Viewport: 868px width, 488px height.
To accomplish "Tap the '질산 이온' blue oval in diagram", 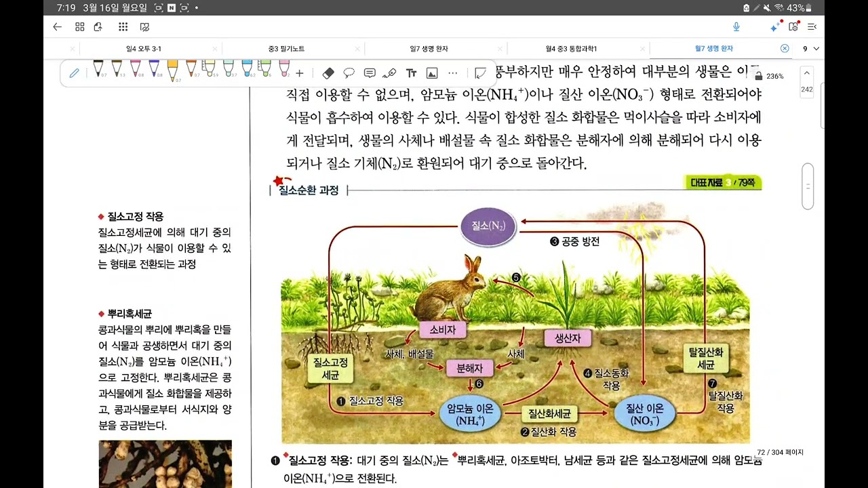I will [644, 414].
